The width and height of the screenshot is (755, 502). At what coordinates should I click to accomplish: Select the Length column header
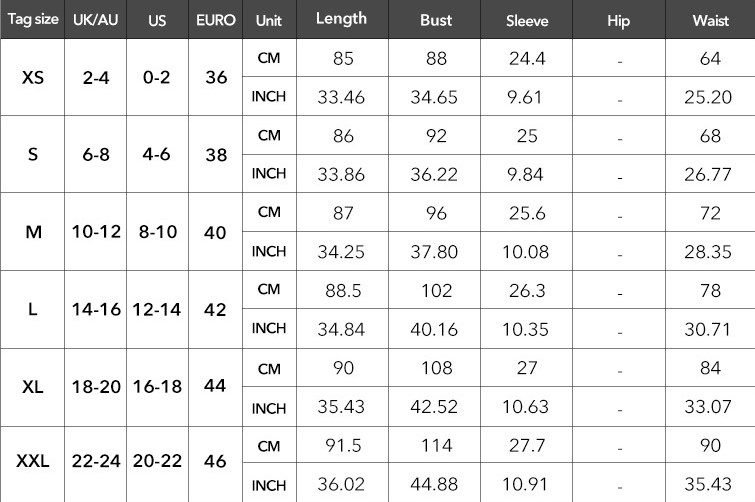pyautogui.click(x=342, y=19)
